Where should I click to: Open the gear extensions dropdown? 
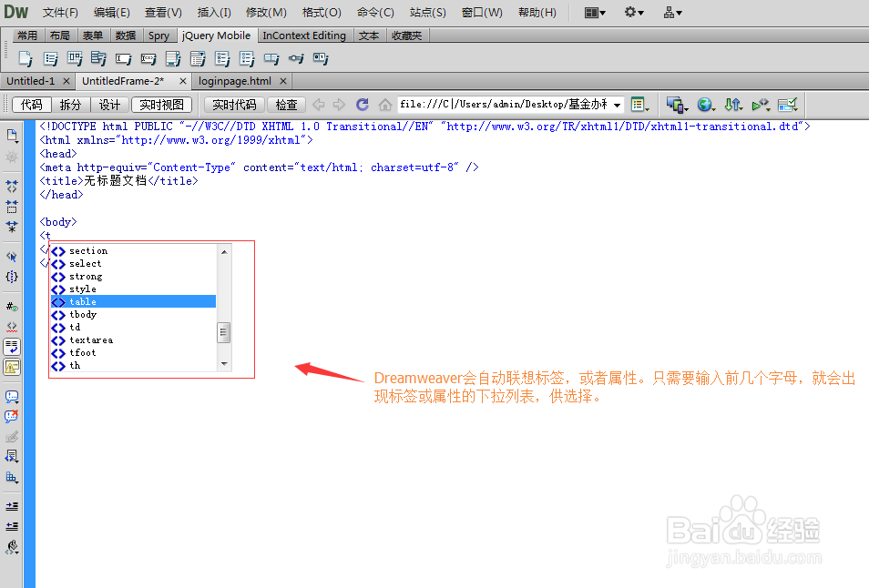point(634,12)
